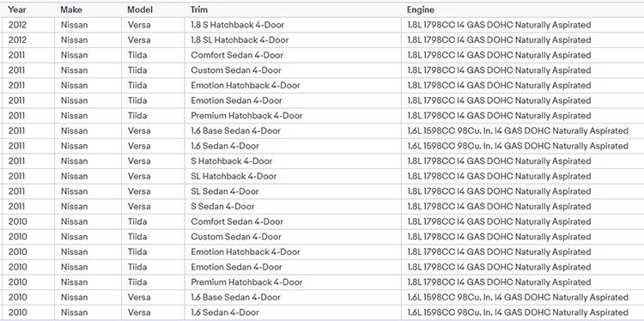Click 2011 Tiida Premium Hatchback 4-Door trim
The height and width of the screenshot is (321, 644).
[246, 116]
